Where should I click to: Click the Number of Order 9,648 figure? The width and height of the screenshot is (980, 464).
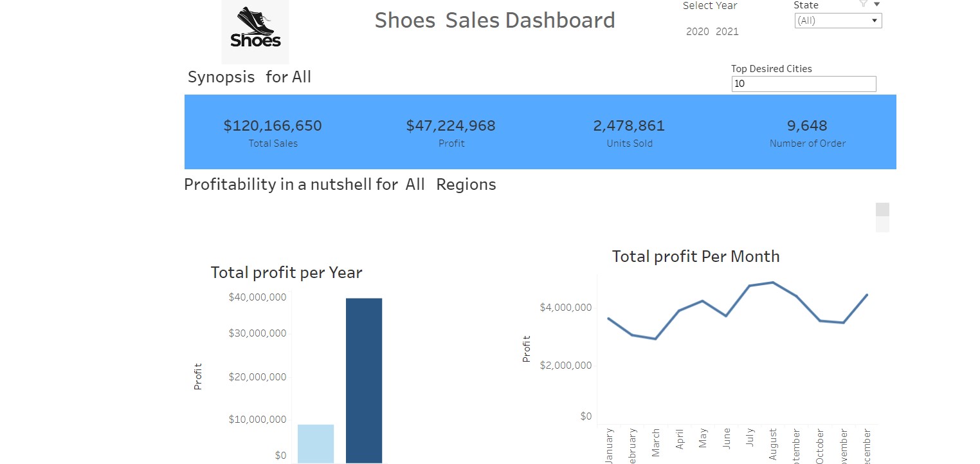(807, 126)
